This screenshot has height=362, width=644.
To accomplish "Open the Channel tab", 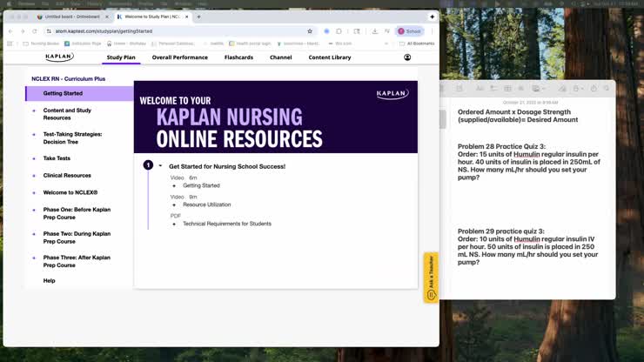I will 280,57.
